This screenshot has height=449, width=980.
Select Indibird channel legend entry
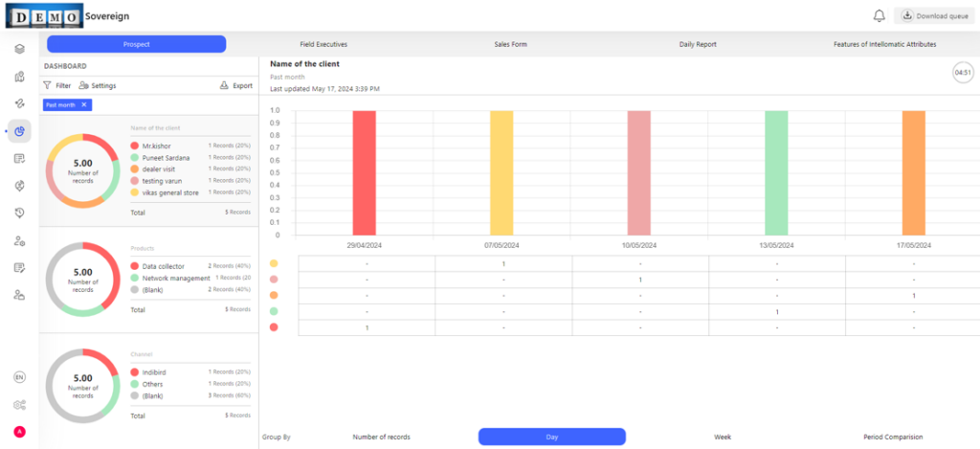click(x=190, y=372)
